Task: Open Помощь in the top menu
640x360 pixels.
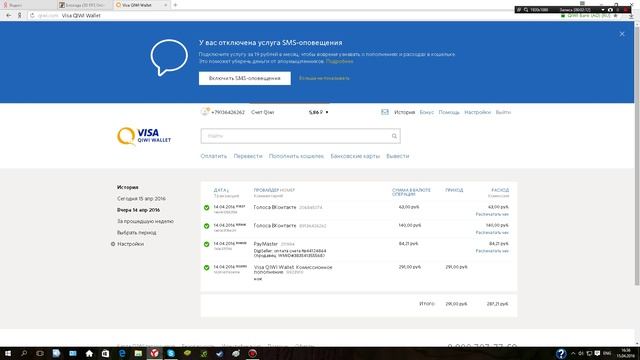Action: [x=449, y=112]
